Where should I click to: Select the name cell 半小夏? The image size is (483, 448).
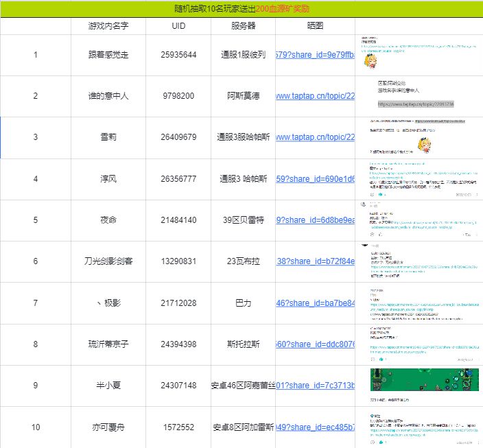tap(108, 386)
